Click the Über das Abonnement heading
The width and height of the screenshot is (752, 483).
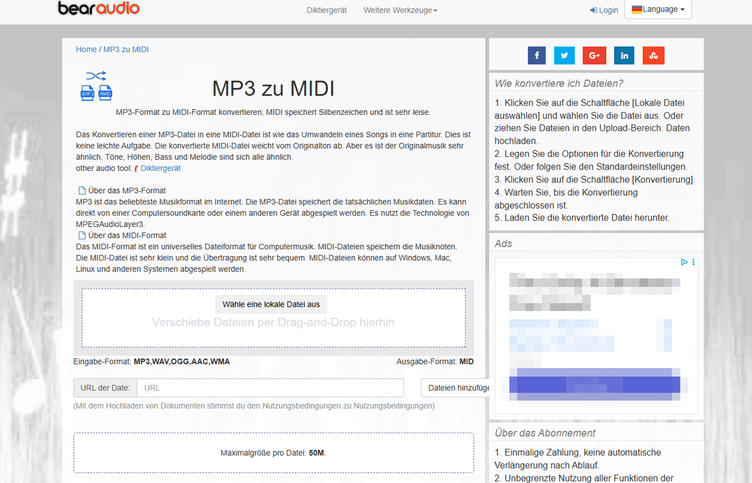click(545, 433)
